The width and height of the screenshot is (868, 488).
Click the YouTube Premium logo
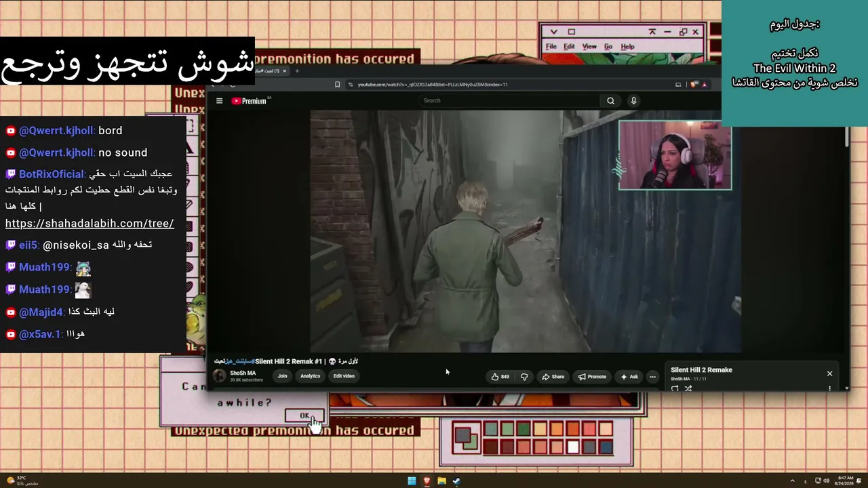pyautogui.click(x=249, y=101)
